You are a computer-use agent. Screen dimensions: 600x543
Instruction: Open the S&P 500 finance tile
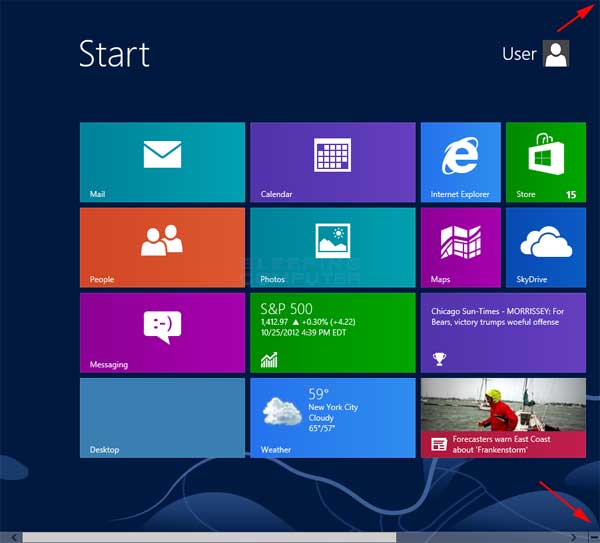click(x=333, y=333)
